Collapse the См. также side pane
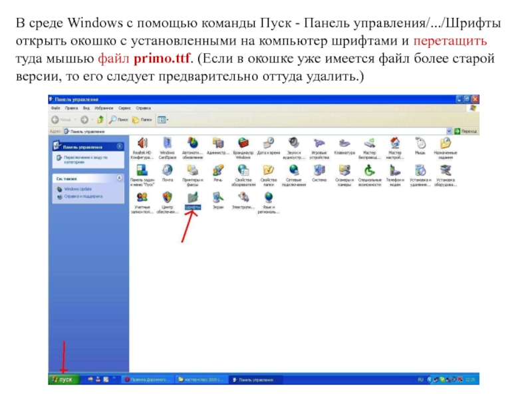 [x=120, y=178]
